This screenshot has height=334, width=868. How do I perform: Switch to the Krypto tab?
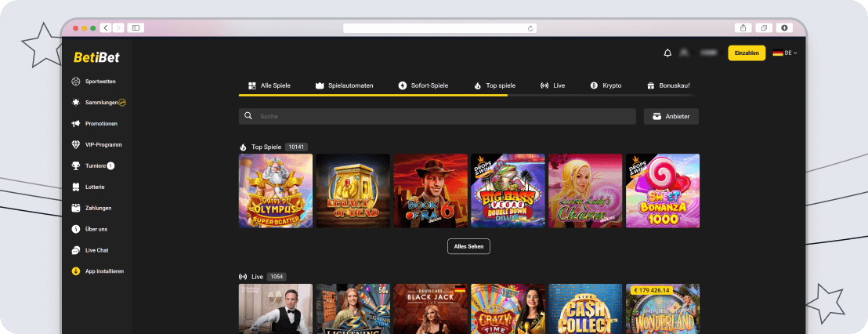coord(606,86)
